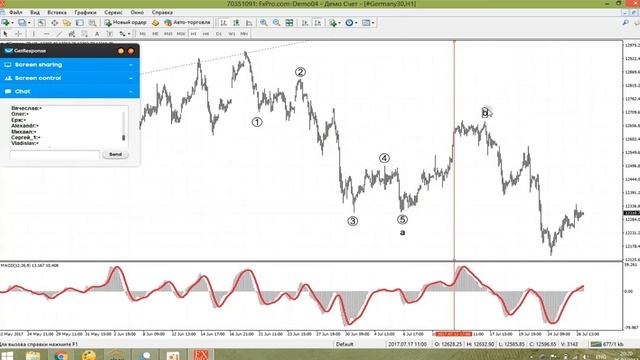Open New Chart dropdown arrow

click(x=12, y=23)
